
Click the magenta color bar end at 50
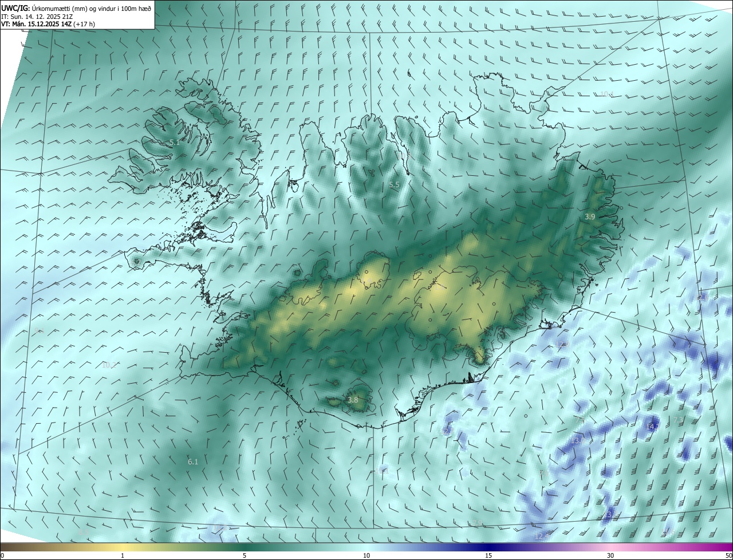(x=730, y=547)
